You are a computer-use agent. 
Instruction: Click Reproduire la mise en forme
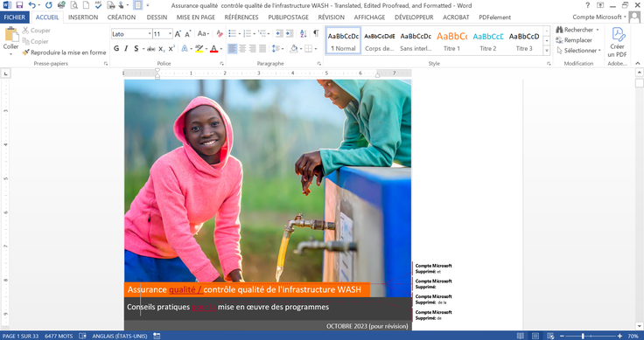(x=65, y=52)
